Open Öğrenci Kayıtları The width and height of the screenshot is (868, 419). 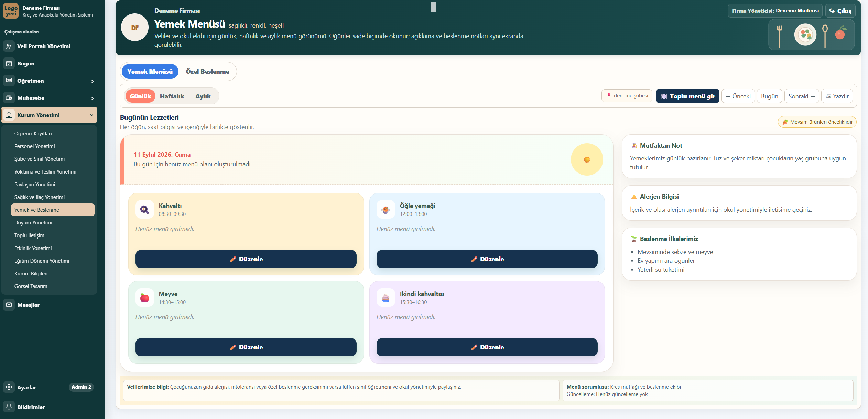(53, 133)
